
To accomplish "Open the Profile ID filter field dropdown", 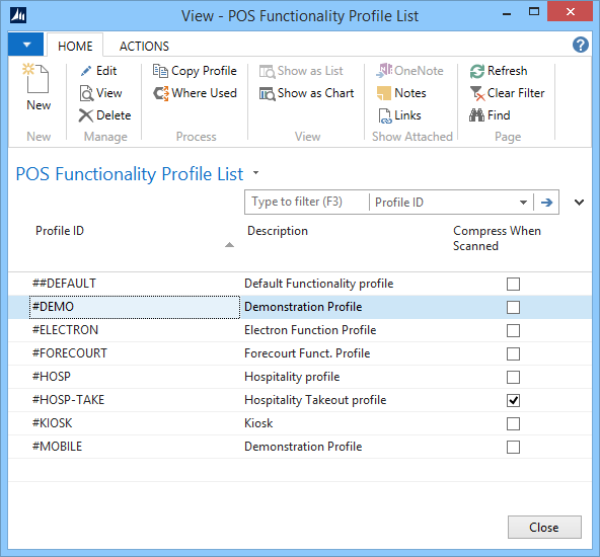I will click(x=450, y=202).
